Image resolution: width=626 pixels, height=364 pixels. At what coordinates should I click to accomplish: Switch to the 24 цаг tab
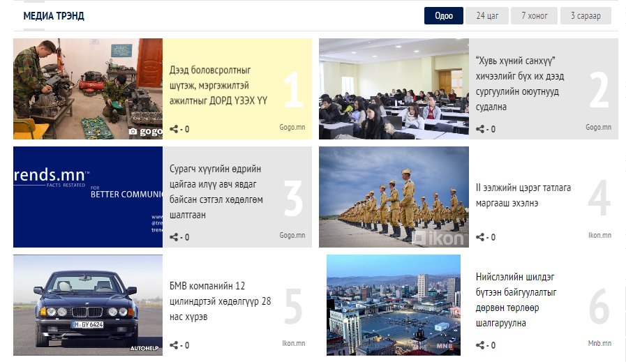click(487, 16)
